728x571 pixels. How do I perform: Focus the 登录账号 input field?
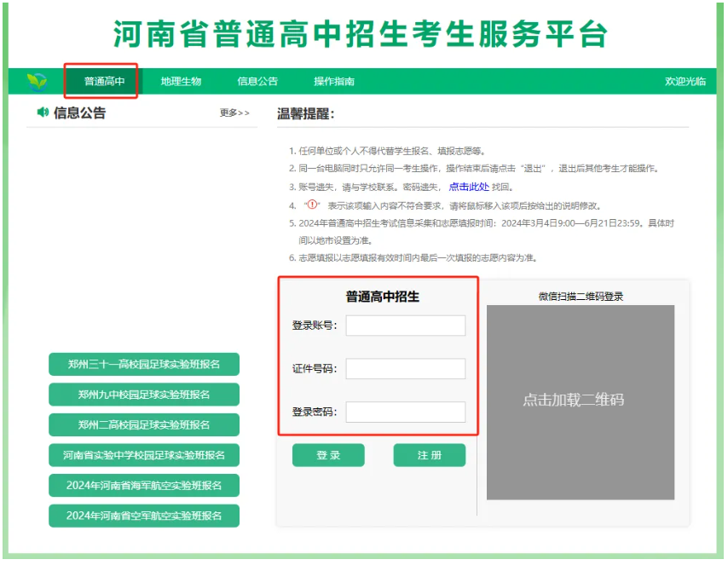[406, 326]
